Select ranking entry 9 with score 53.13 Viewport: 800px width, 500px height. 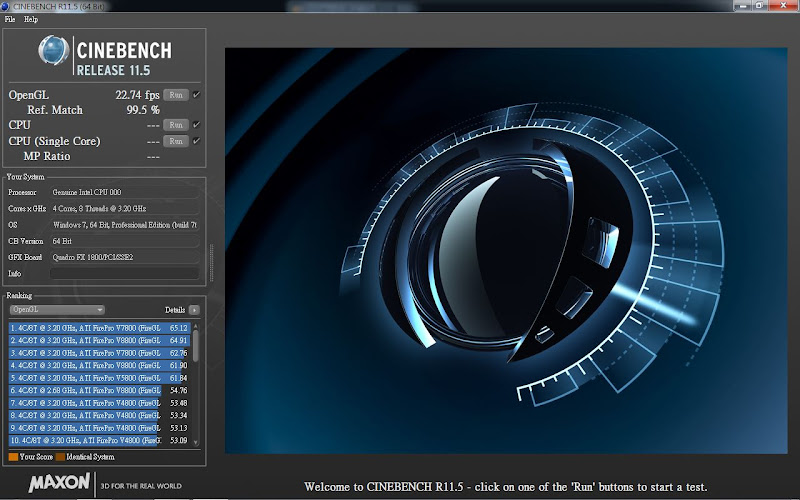tap(99, 428)
